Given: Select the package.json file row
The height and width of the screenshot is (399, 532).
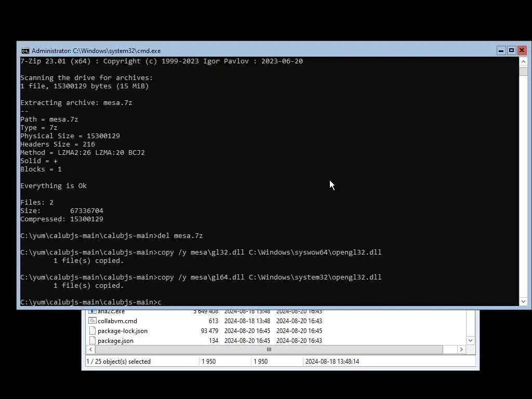Looking at the screenshot, I should click(x=276, y=341).
